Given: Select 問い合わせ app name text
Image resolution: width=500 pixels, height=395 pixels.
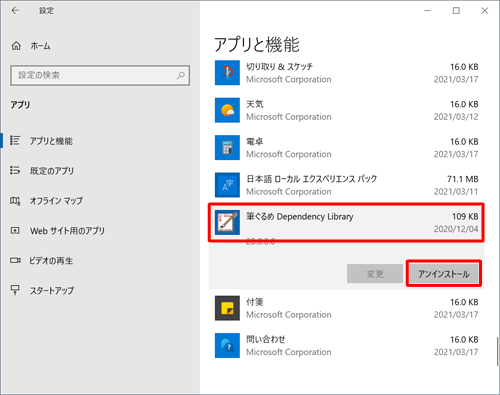Looking at the screenshot, I should (266, 339).
